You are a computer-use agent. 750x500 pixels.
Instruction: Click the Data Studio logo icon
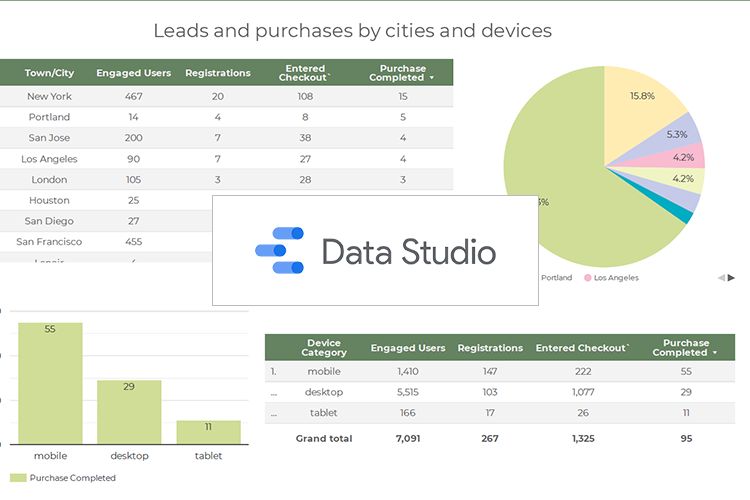tap(280, 250)
